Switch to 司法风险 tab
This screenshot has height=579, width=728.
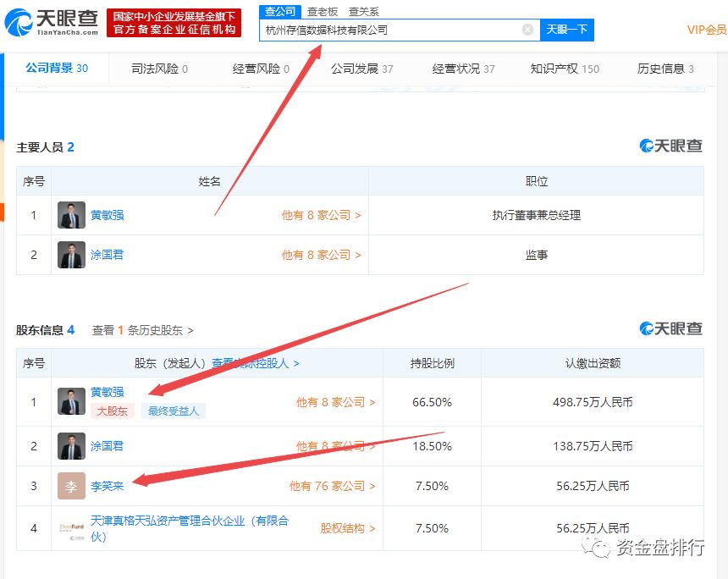159,69
